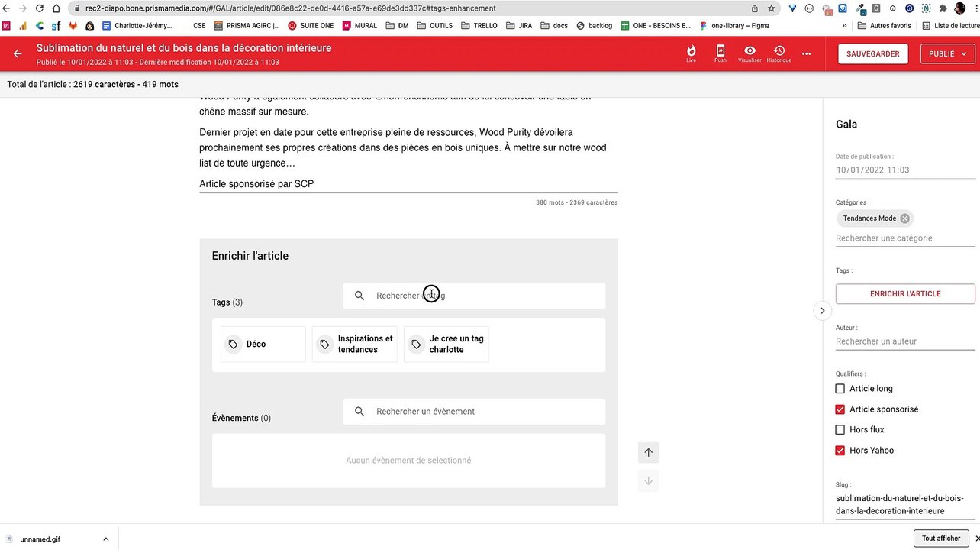Focus the Rechercher un évènement field

click(474, 412)
